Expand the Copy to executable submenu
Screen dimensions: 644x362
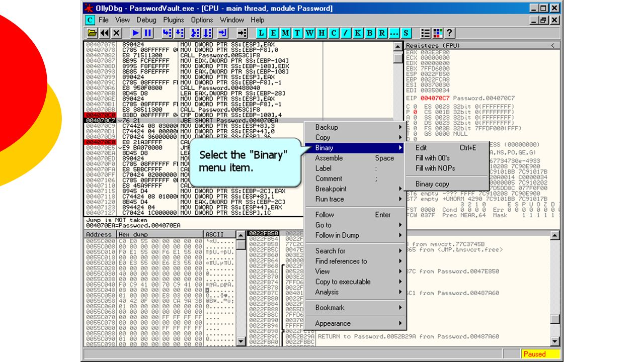355,282
